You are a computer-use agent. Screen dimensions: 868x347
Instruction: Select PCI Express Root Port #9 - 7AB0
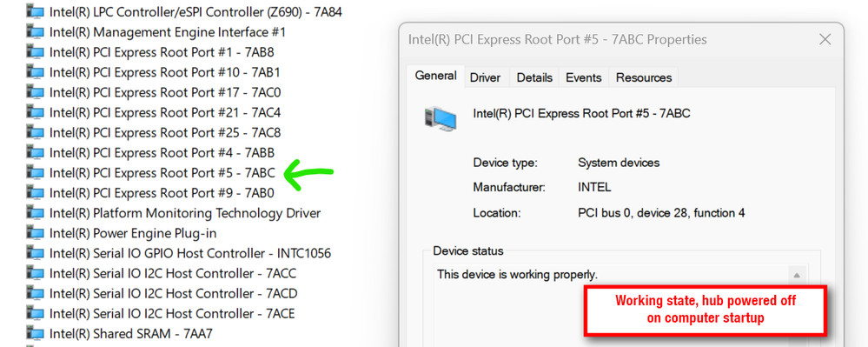point(162,193)
